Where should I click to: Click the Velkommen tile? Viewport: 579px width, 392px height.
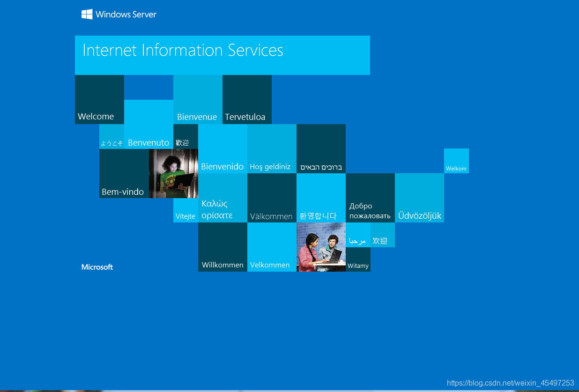[272, 247]
